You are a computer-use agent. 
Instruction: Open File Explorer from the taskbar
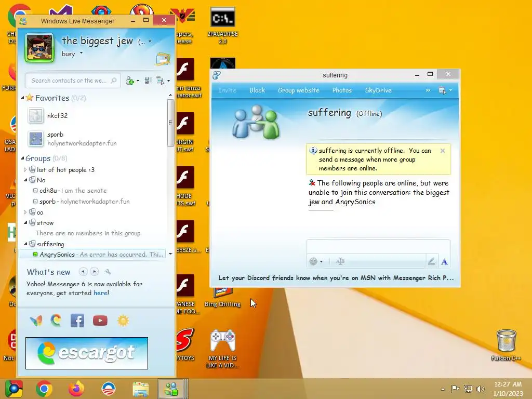point(140,389)
